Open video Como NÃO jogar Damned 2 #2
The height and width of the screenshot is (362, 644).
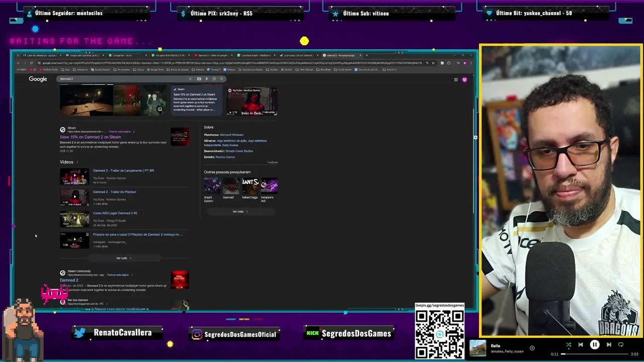coord(115,213)
